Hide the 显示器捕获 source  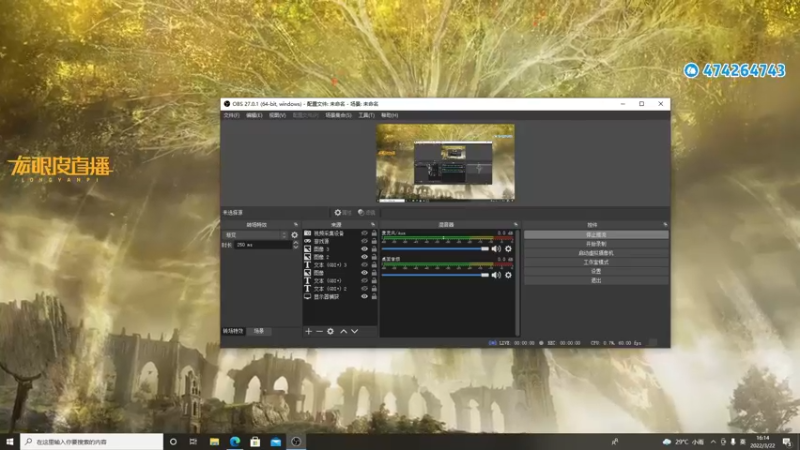[x=364, y=296]
